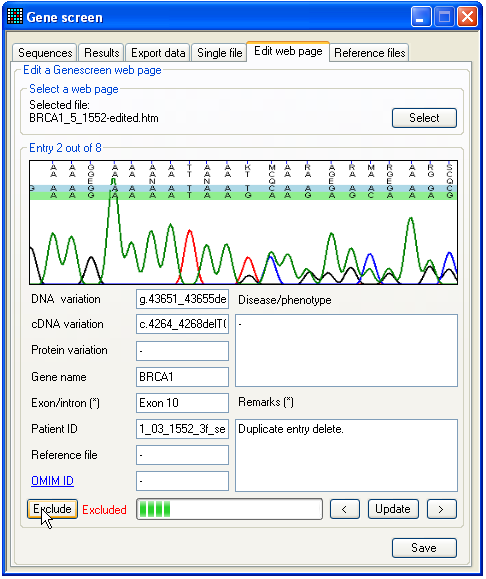Click the Select button to choose a web page
This screenshot has width=486, height=579.
(x=424, y=118)
